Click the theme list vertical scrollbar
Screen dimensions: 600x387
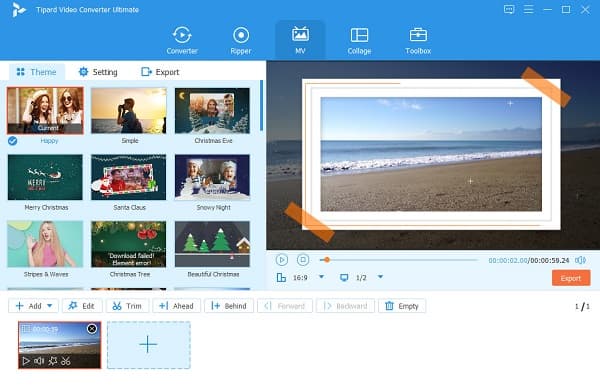[261, 105]
